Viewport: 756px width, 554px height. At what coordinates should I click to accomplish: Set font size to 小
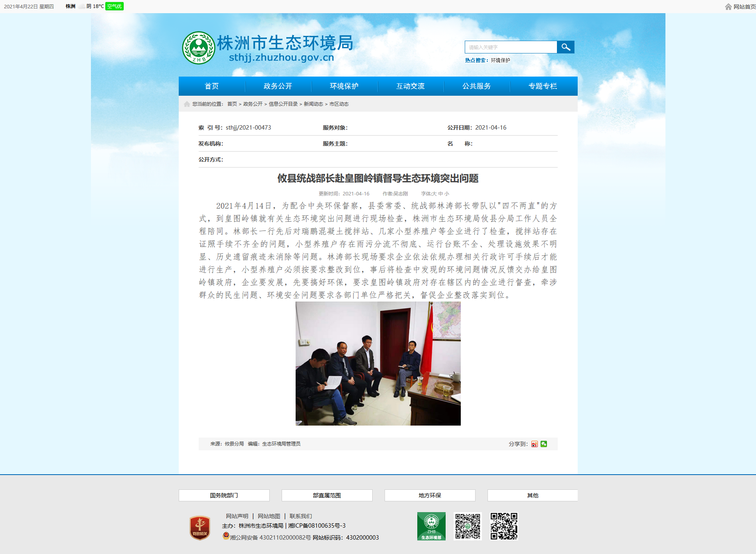point(447,194)
